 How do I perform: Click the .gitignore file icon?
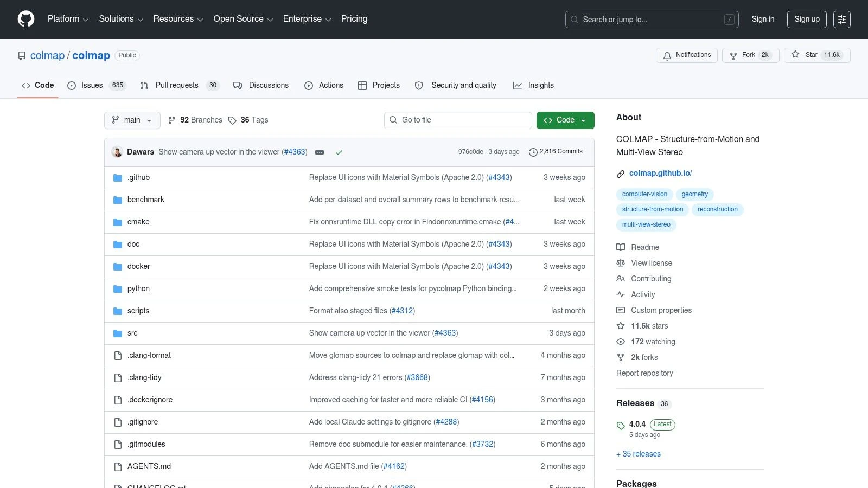click(118, 422)
